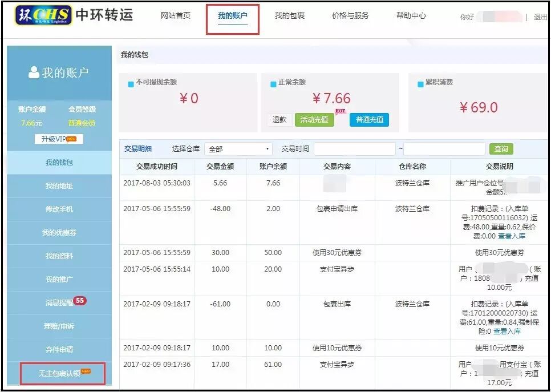Click the ¥69.0 cumulative spending amount

tap(479, 108)
